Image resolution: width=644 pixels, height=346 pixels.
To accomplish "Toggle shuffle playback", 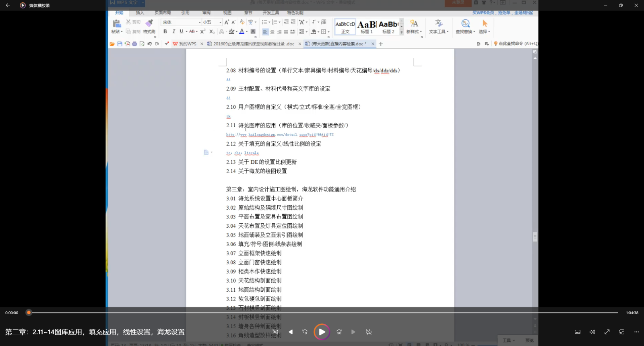I will [x=275, y=332].
